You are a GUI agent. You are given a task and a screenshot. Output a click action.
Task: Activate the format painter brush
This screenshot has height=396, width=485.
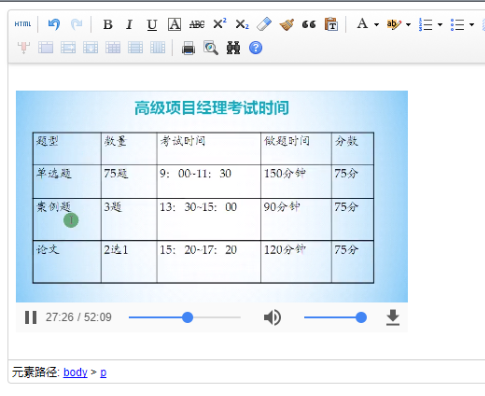287,24
